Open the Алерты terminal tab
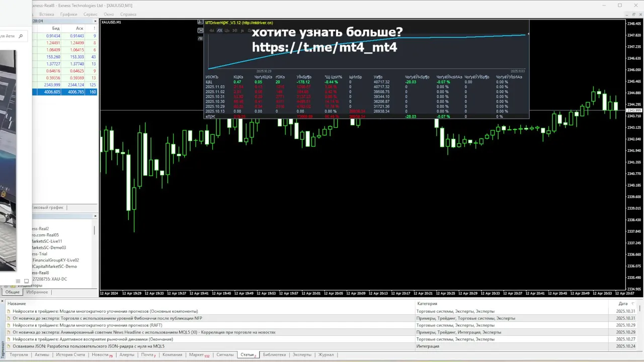644x362 pixels. [x=127, y=355]
